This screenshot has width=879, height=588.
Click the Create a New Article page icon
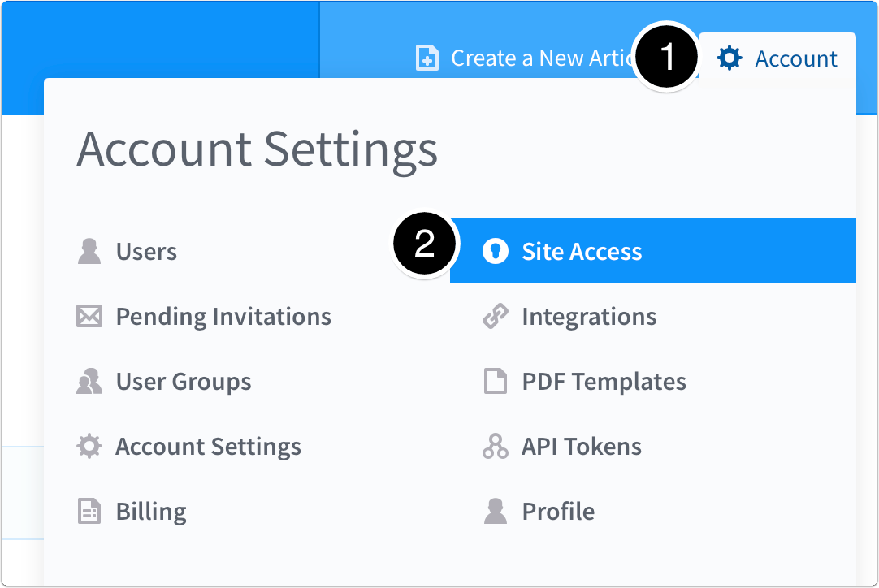(x=426, y=58)
